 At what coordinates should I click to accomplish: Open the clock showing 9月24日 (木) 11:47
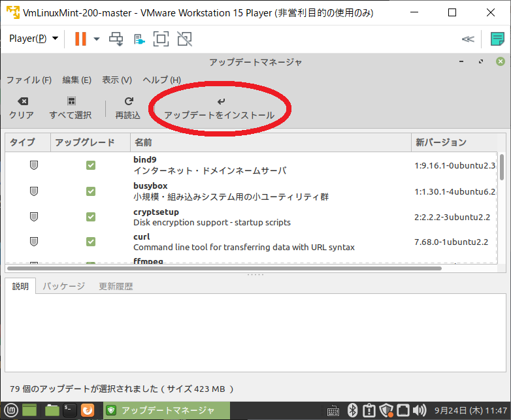tap(470, 411)
